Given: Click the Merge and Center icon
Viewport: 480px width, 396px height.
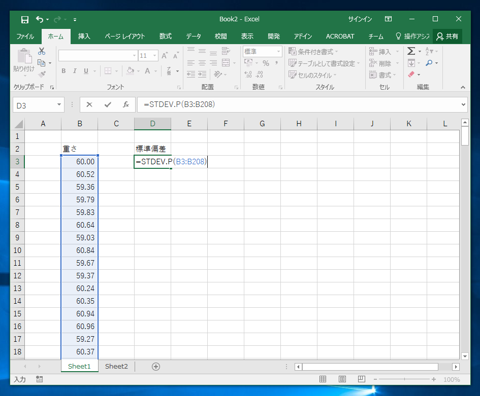Looking at the screenshot, I should [x=226, y=63].
